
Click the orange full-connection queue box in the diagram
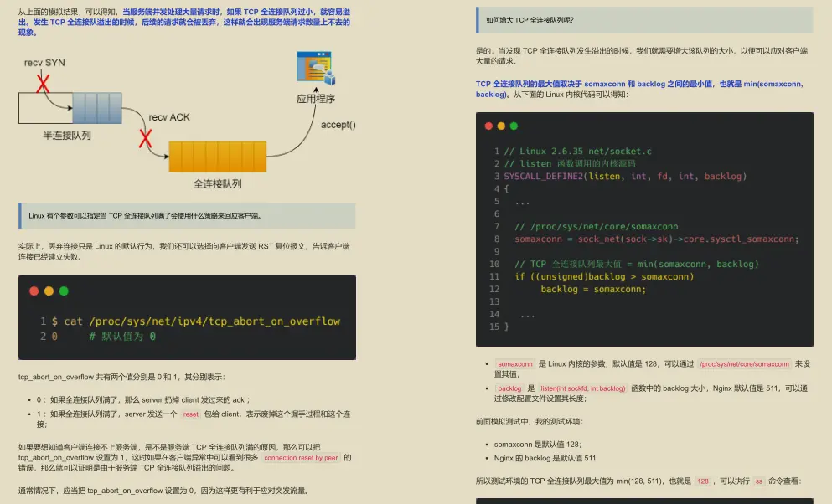218,157
